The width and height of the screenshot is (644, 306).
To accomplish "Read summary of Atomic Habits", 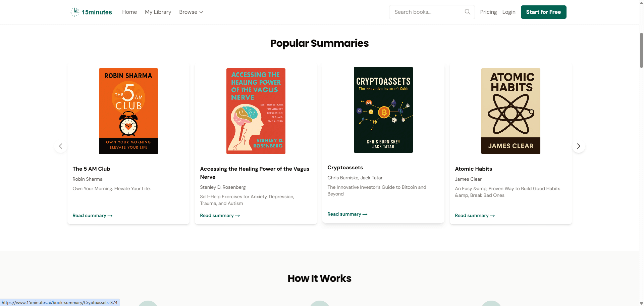I will point(475,215).
